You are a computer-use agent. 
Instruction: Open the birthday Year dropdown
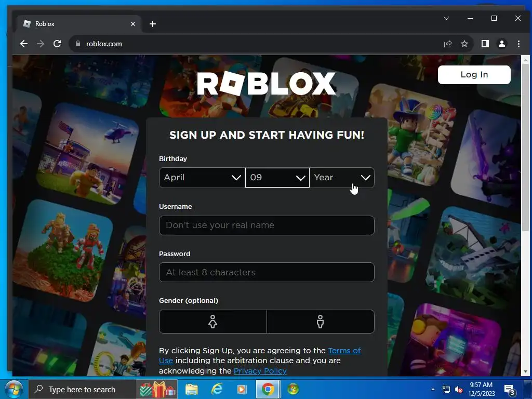pos(342,178)
